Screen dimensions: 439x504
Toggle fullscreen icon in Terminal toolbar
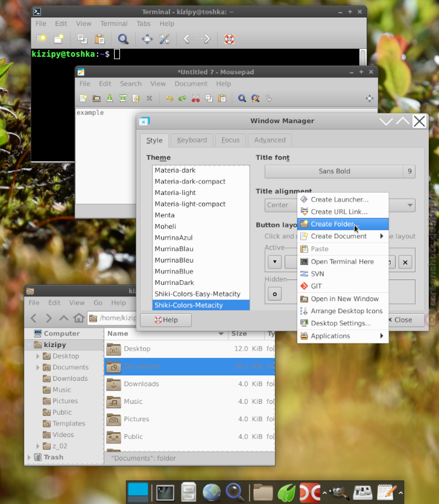click(x=147, y=39)
